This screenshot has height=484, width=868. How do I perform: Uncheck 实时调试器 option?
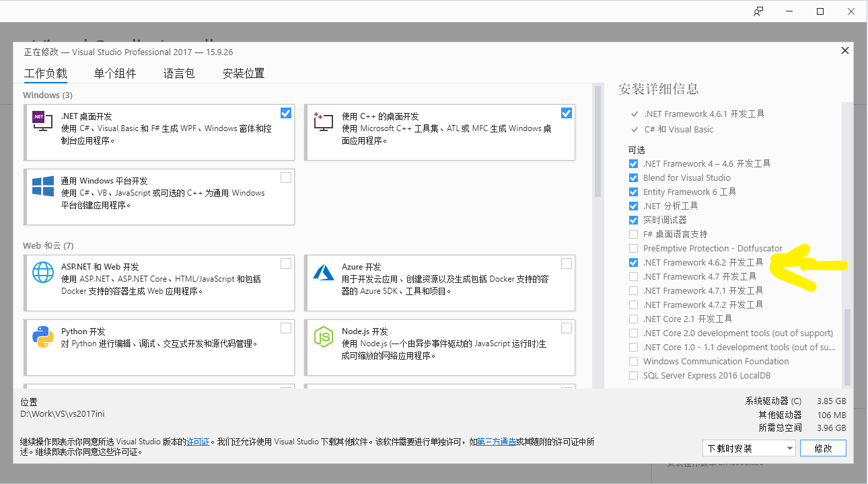pyautogui.click(x=633, y=220)
